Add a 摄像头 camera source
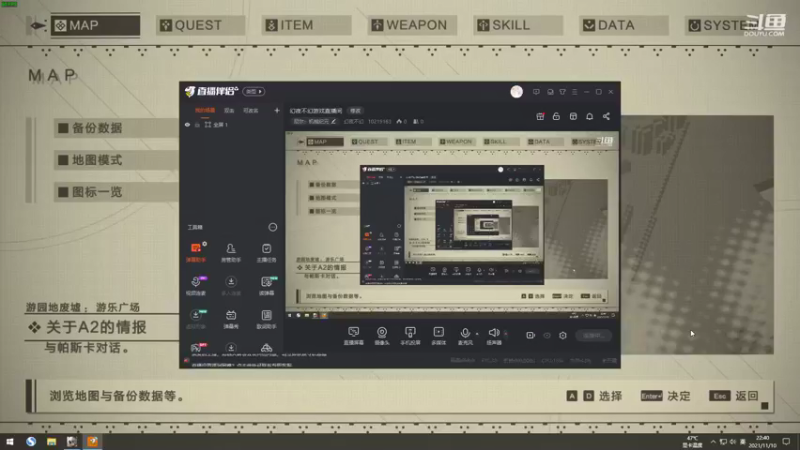Screen dimensions: 800x450 (382, 335)
